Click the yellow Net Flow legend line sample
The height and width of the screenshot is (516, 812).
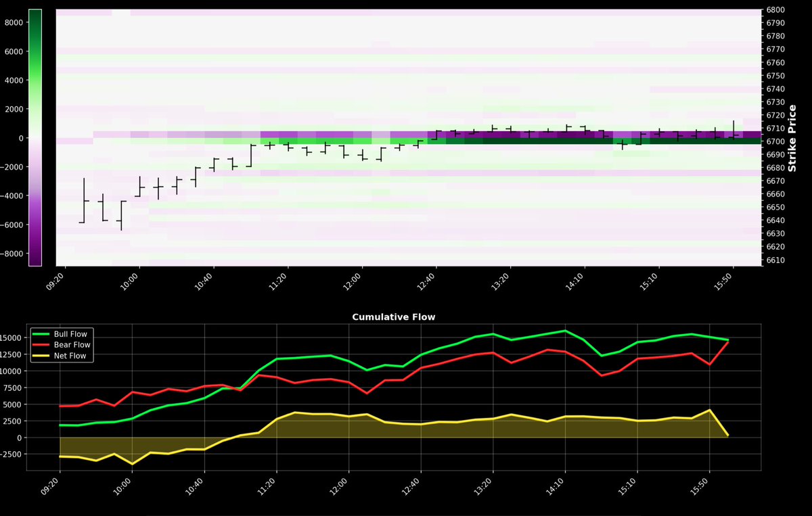coord(42,356)
